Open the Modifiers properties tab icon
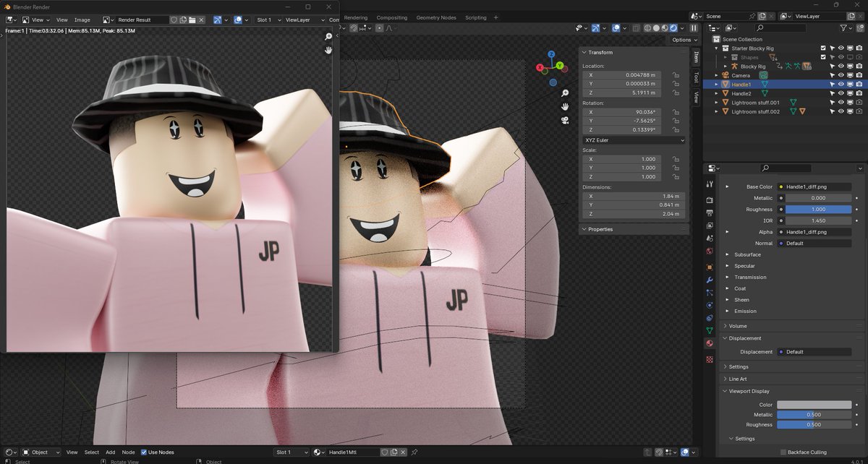 pyautogui.click(x=710, y=280)
